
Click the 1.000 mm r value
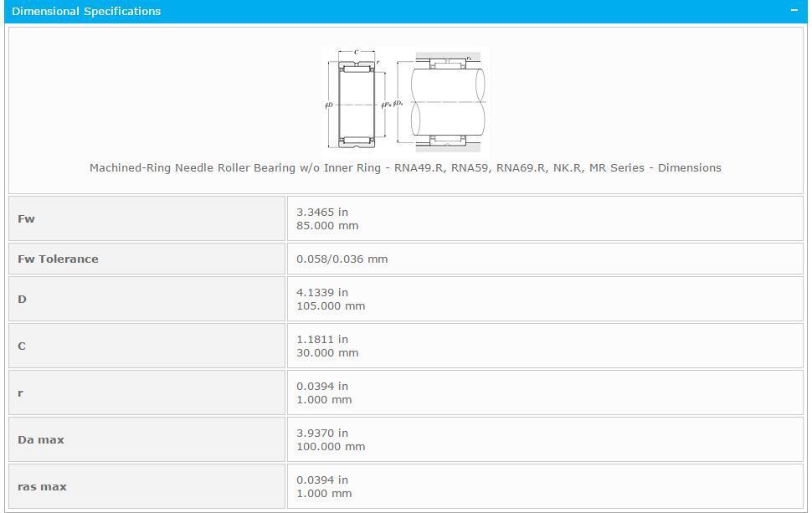pos(324,399)
